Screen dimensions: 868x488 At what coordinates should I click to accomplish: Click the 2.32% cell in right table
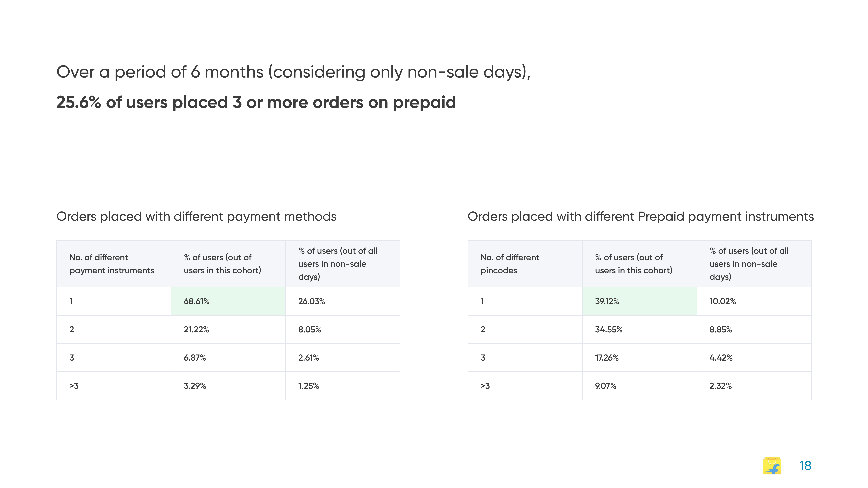(754, 386)
